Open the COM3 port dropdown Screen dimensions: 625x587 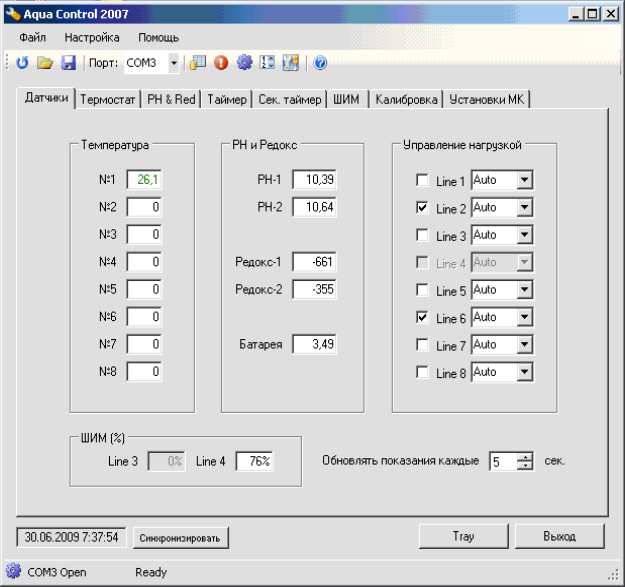coord(173,63)
